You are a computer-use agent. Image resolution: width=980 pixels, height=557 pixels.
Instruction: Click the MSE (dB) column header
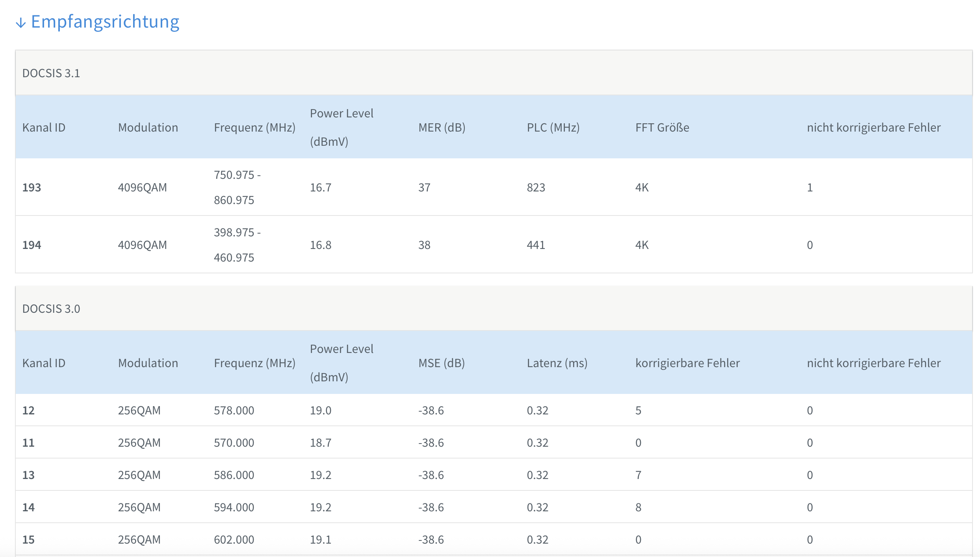[x=442, y=363]
